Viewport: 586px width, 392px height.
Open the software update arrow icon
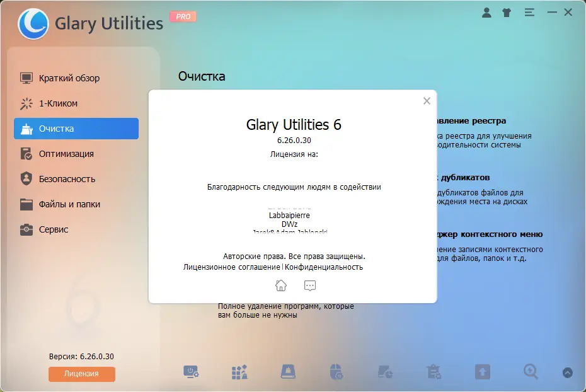tap(482, 372)
